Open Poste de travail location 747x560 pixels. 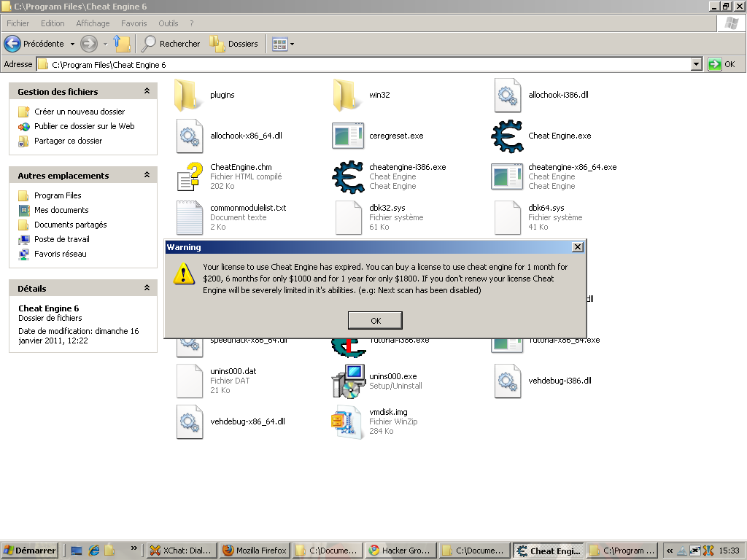pyautogui.click(x=62, y=239)
